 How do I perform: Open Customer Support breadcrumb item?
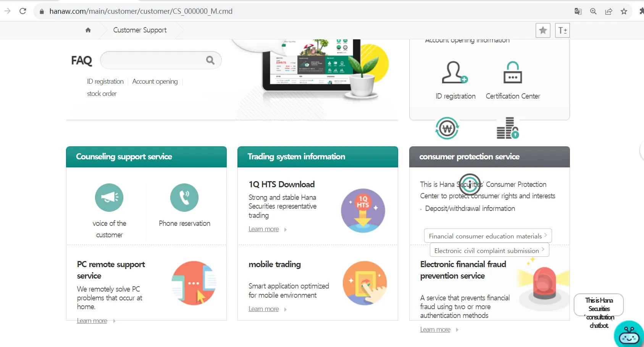click(x=140, y=30)
